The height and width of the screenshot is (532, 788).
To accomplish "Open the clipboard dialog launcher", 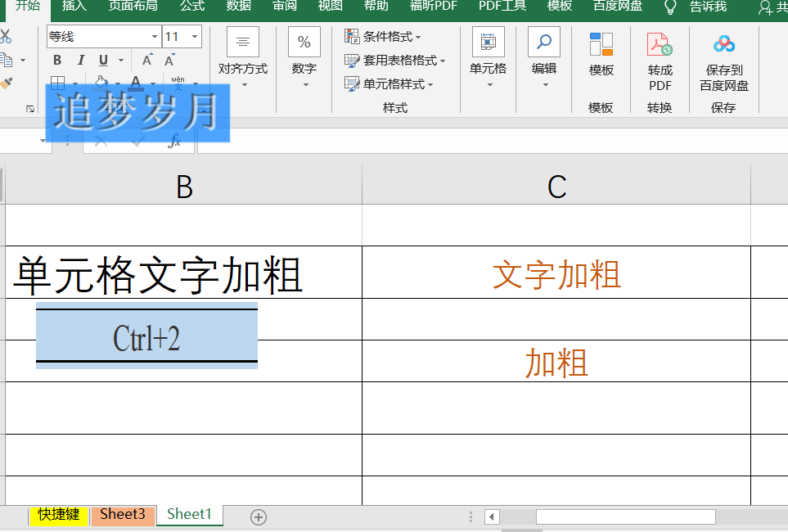I will 30,109.
